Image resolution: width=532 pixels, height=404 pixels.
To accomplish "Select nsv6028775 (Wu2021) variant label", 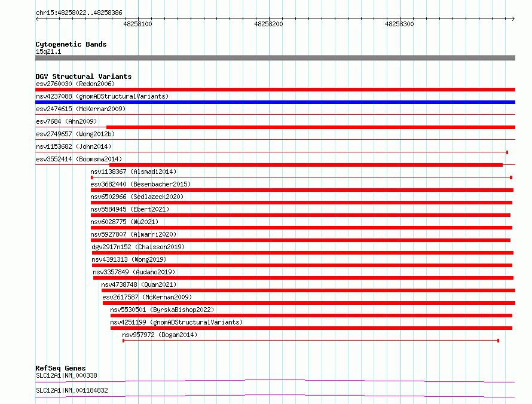I will point(124,222).
